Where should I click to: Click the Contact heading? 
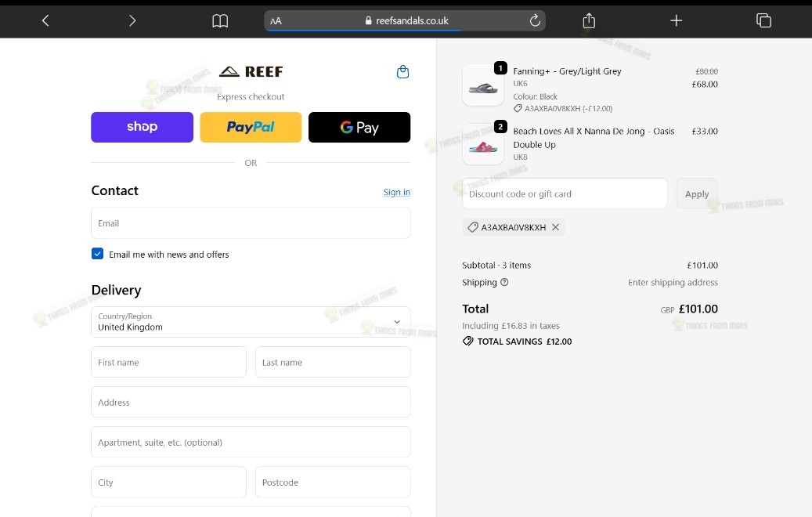pos(114,190)
